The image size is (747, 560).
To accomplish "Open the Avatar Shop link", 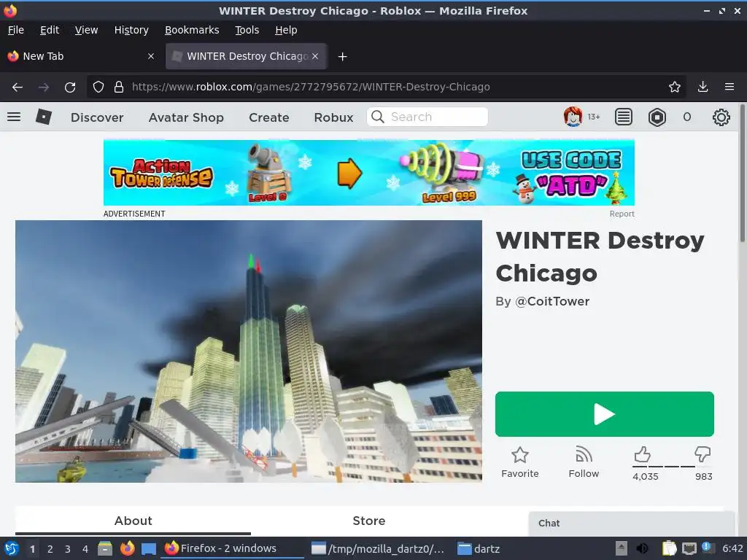I will [x=186, y=117].
